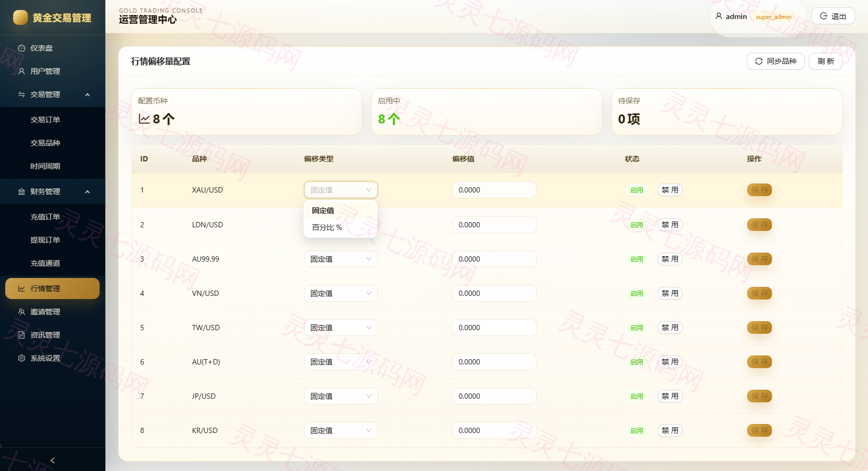This screenshot has width=868, height=471.
Task: Open 系统设置 gear icon
Action: click(22, 358)
